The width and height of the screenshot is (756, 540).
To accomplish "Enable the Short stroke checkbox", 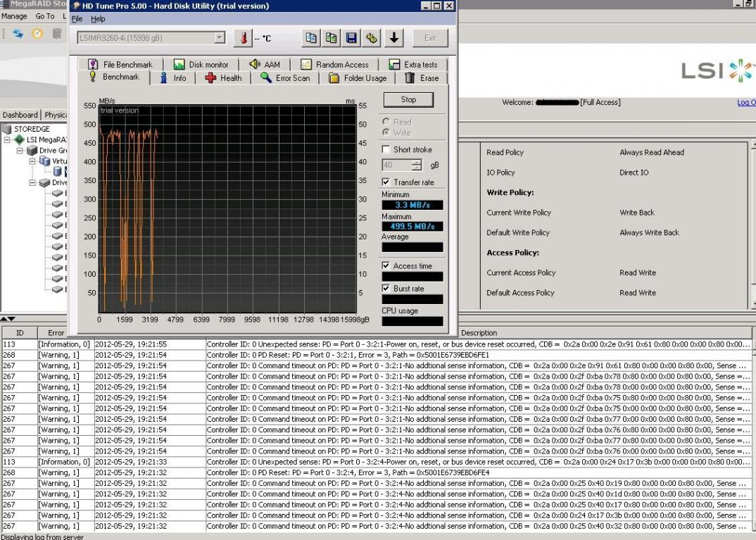I will tap(386, 149).
